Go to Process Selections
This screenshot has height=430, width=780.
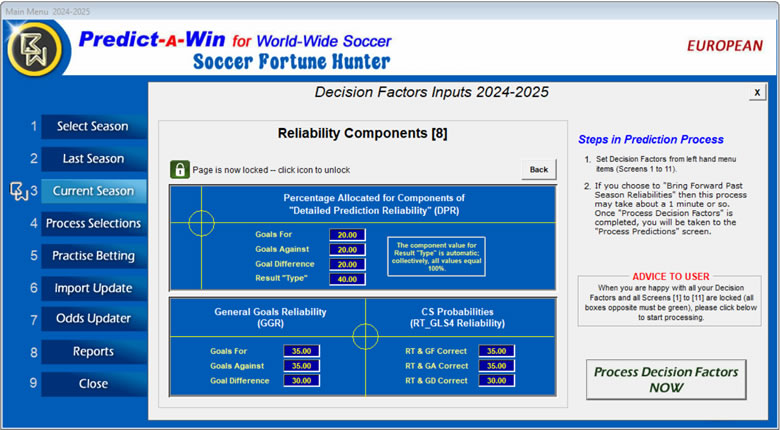94,223
